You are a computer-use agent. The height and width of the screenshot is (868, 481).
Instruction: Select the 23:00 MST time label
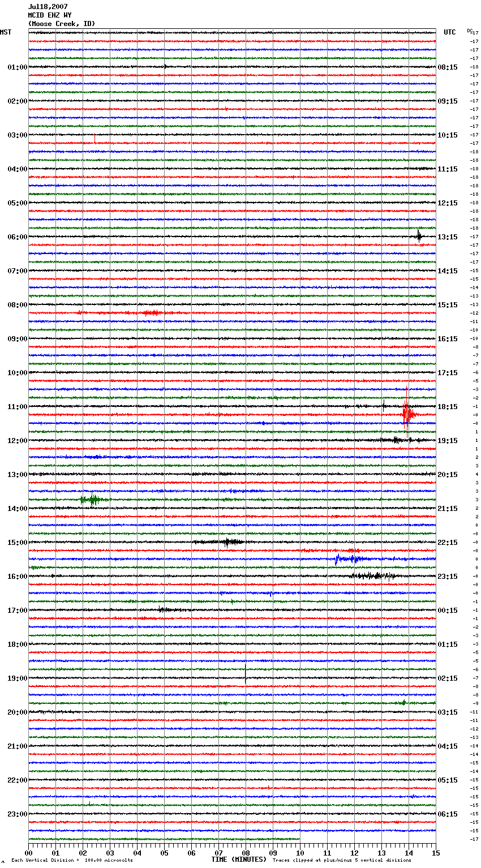18,814
